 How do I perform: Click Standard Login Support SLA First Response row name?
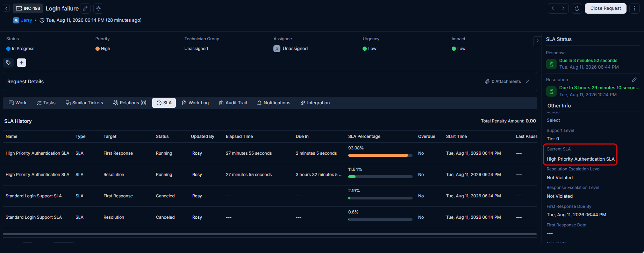[34, 196]
